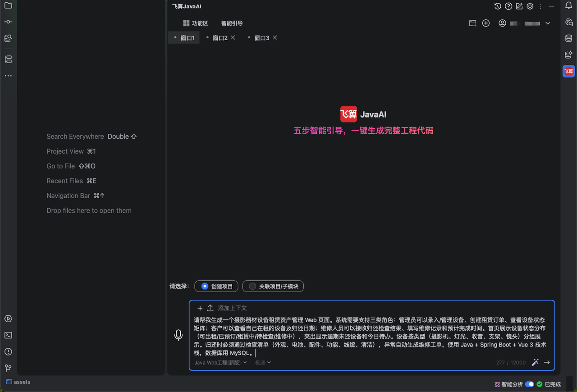Screen dimensions: 577x392
Task: Click the circled plus new chat icon
Action: [486, 23]
